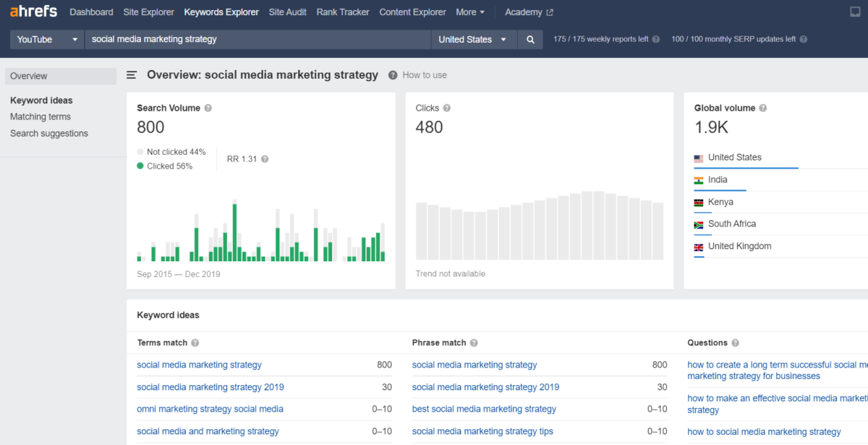Click the RR 1.31 info icon

(265, 159)
